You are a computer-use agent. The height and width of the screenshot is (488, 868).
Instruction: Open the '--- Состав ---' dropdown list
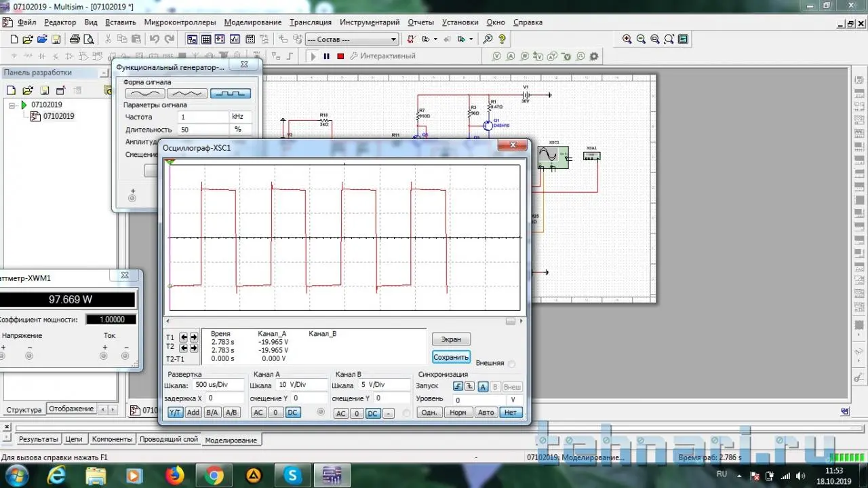tap(393, 39)
